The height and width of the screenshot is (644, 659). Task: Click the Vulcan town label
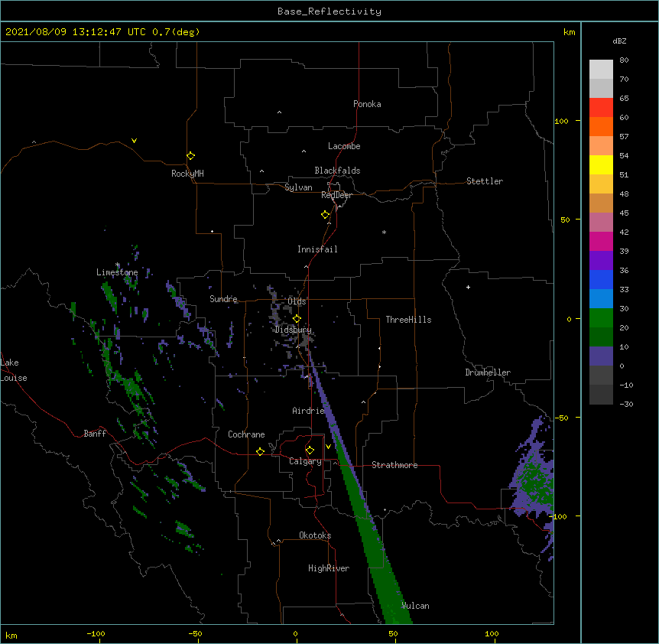point(415,606)
